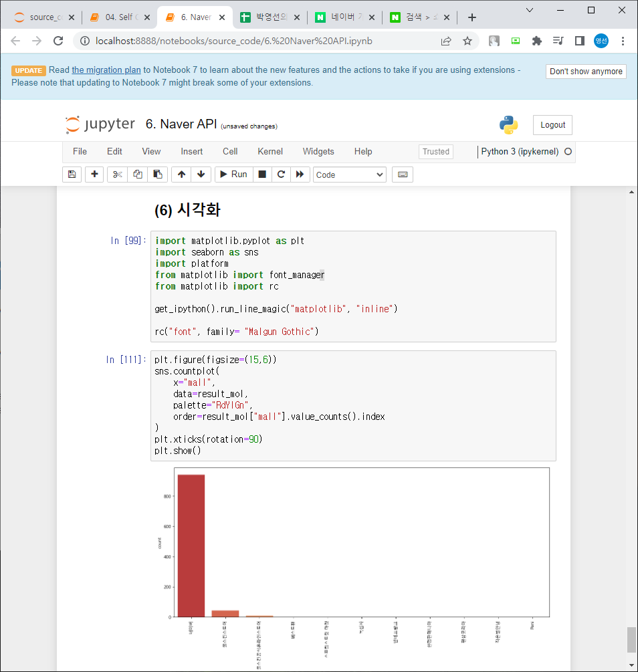Click the tall red 네이버 bar
638x672 pixels.
[191, 546]
